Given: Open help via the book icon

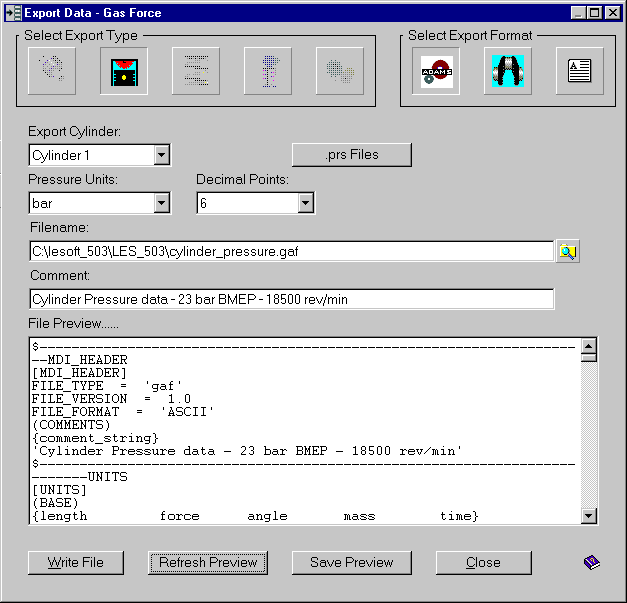Looking at the screenshot, I should 591,562.
